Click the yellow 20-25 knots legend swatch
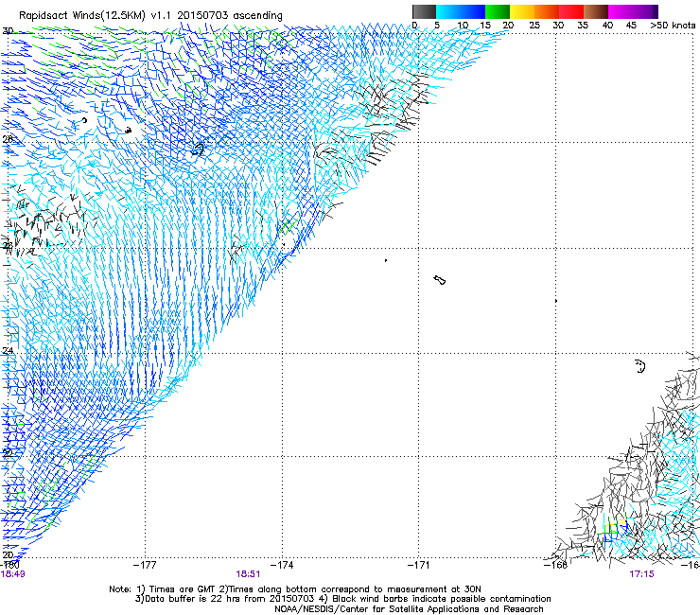Screen dimensions: 700x615 point(522,11)
